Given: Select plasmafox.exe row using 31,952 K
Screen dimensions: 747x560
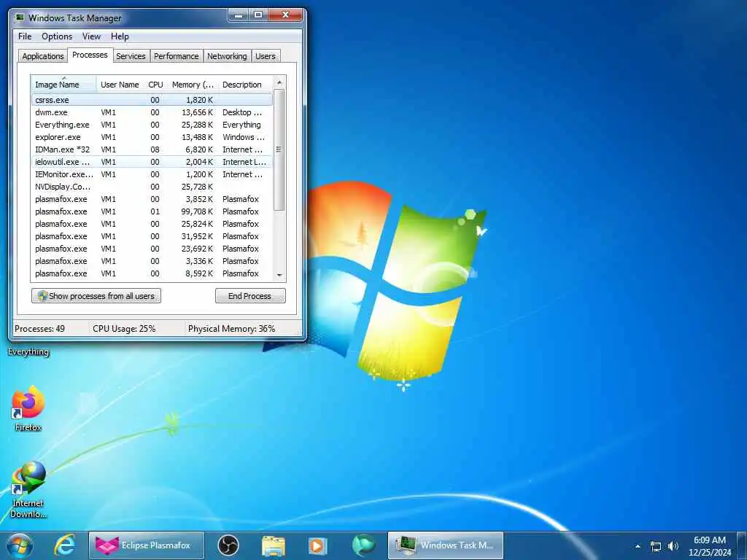Looking at the screenshot, I should click(x=152, y=236).
